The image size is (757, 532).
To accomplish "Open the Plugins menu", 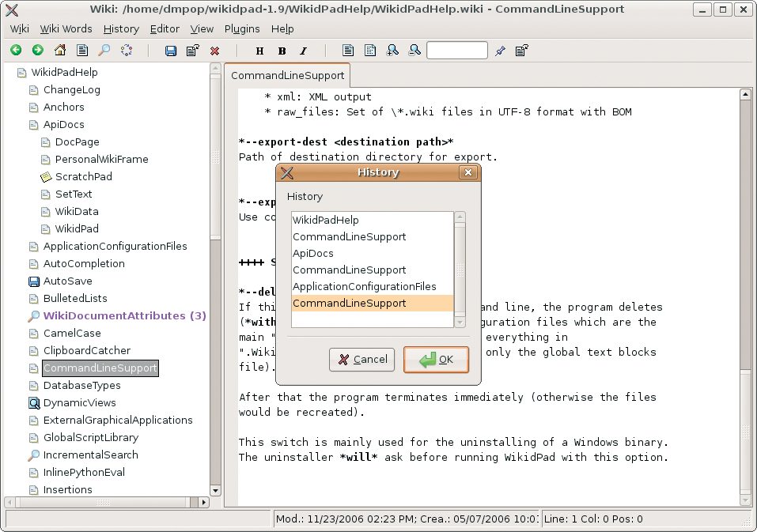I will [x=242, y=29].
